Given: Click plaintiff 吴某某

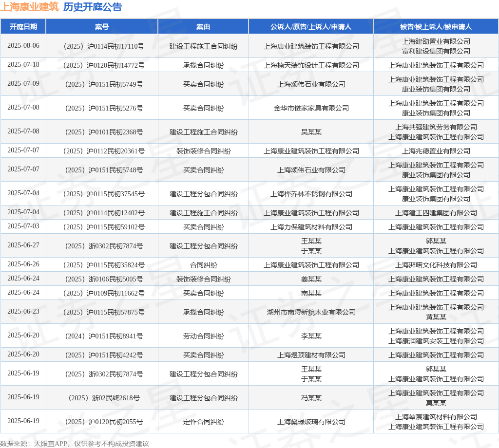Looking at the screenshot, I should (x=311, y=132).
